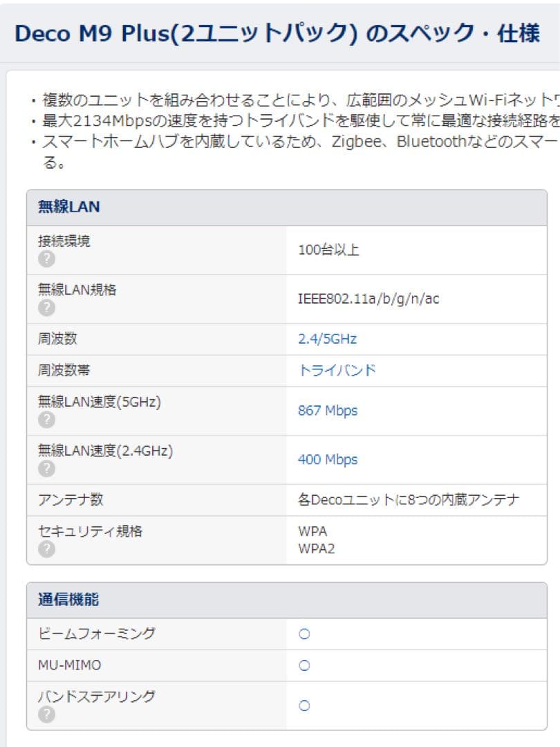The image size is (560, 747).
Task: Click the MU-MIMO row label
Action: 70,665
